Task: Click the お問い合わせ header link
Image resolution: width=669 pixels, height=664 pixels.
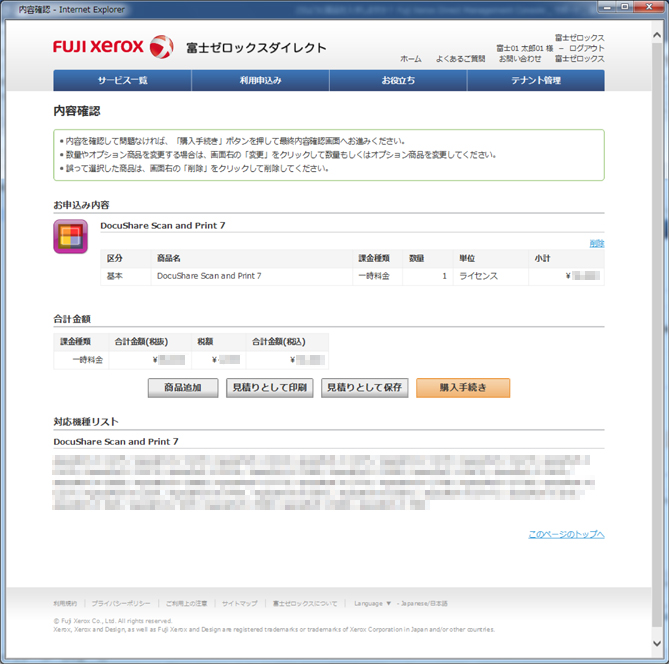Action: pos(519,59)
